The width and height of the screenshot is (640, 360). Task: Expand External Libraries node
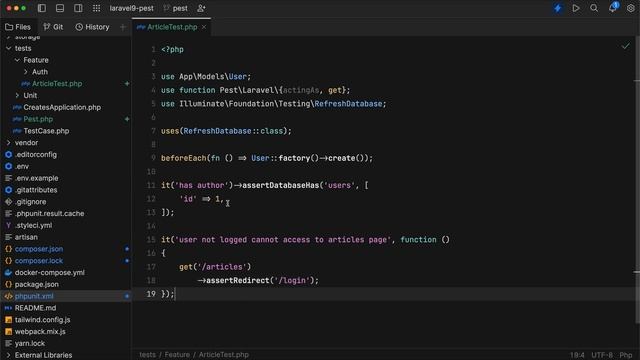(x=9, y=355)
